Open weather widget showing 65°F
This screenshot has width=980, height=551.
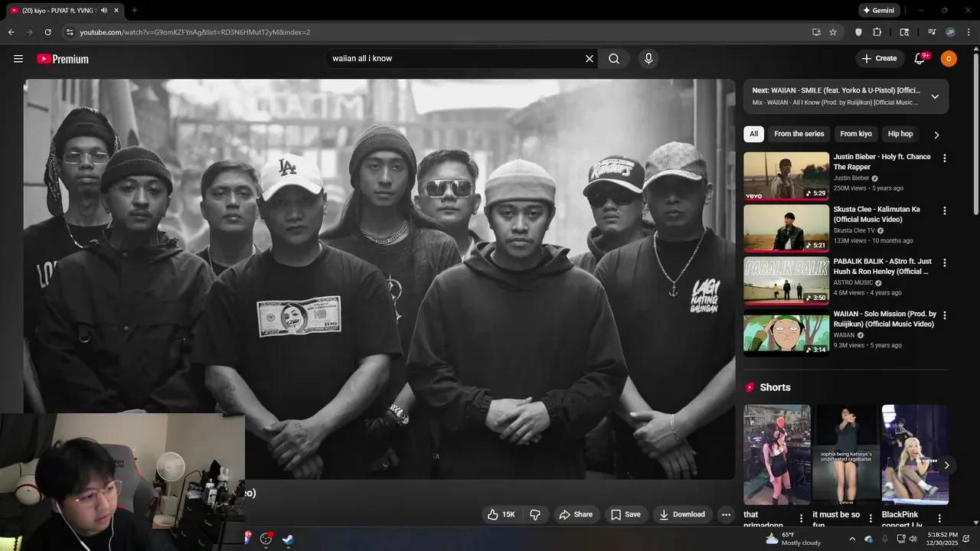coord(793,539)
